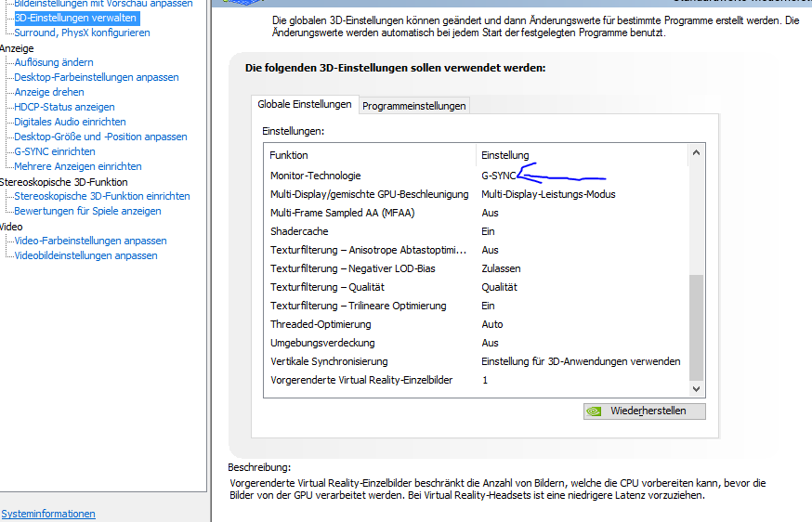Select Video-Farbeinstellungen anpassen

coord(91,241)
